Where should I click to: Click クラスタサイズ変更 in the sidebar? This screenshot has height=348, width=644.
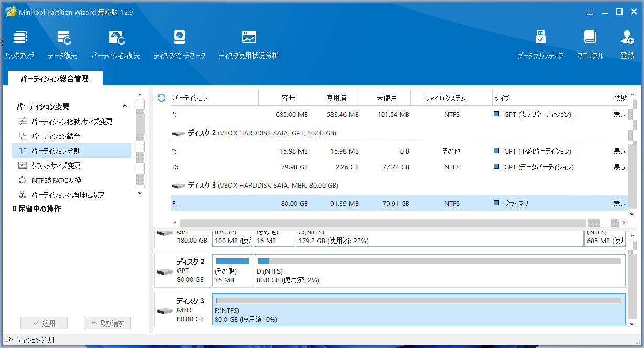click(x=56, y=166)
